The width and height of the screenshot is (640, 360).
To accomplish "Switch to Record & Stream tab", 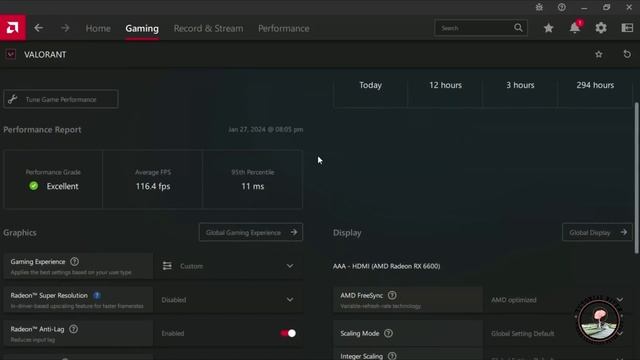I will click(208, 28).
